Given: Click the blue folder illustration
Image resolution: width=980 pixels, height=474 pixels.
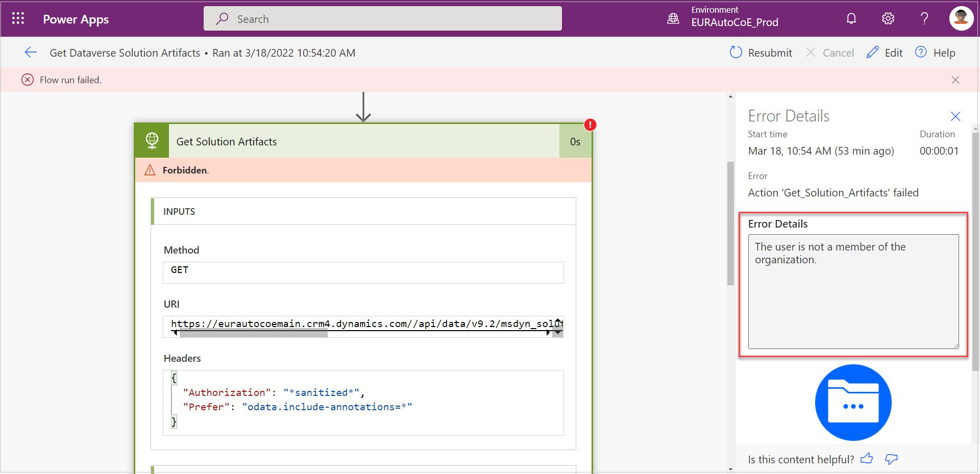Looking at the screenshot, I should (853, 403).
